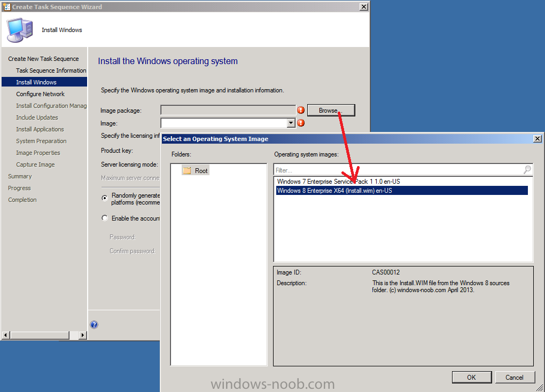This screenshot has width=545, height=392.
Task: Close the Create Task Sequence Wizard window
Action: tap(363, 6)
